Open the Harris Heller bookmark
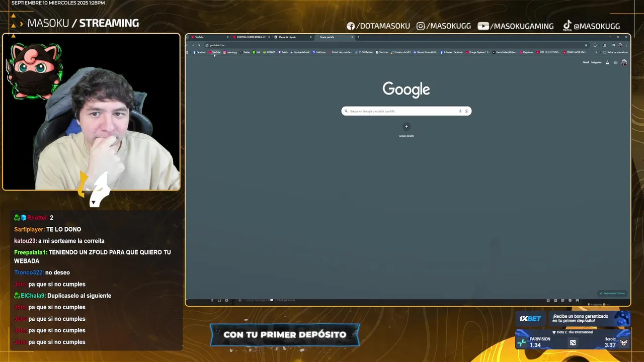Viewport: 644px width, 362px height. click(505, 52)
